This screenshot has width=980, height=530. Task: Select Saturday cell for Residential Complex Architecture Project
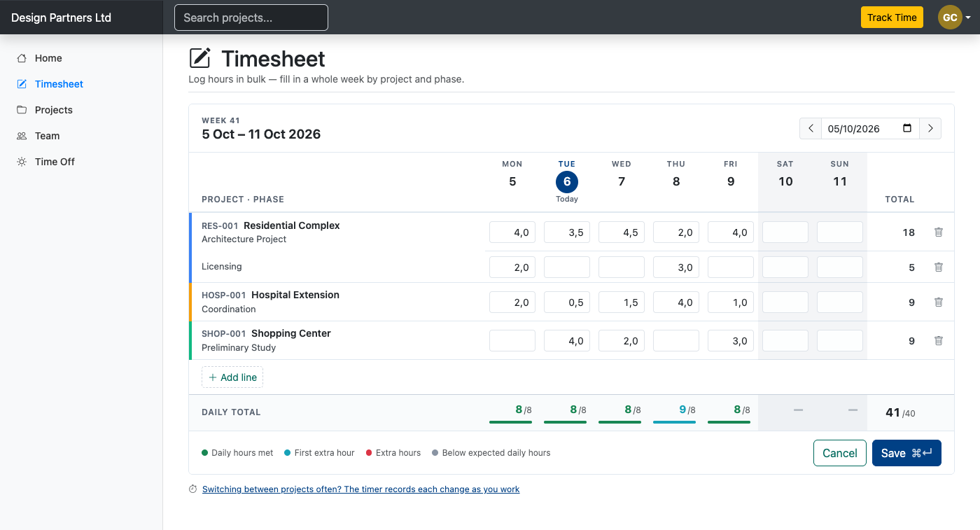point(785,232)
